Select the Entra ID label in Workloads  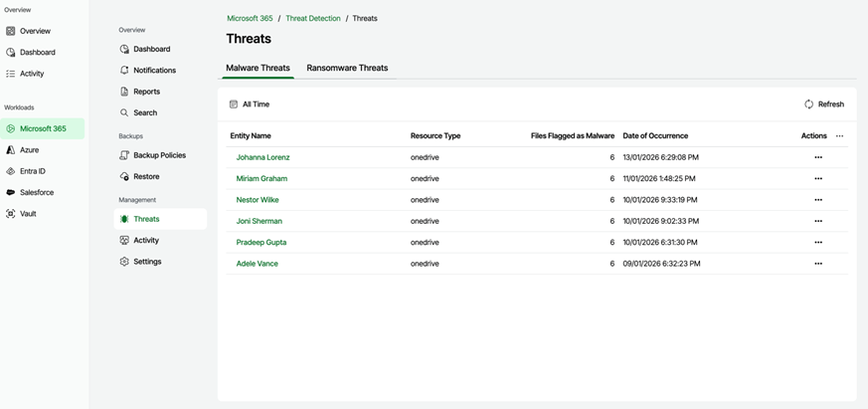(x=33, y=171)
